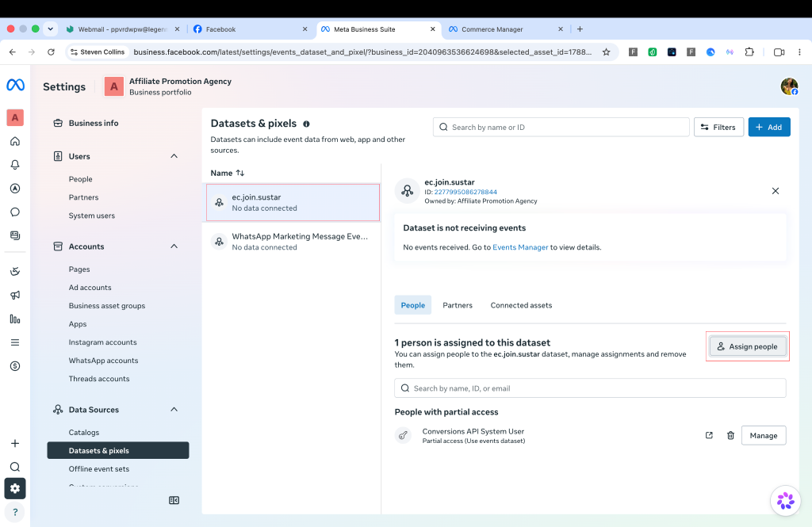Click the plus icon in left rail
Viewport: 812px width, 527px height.
15,443
